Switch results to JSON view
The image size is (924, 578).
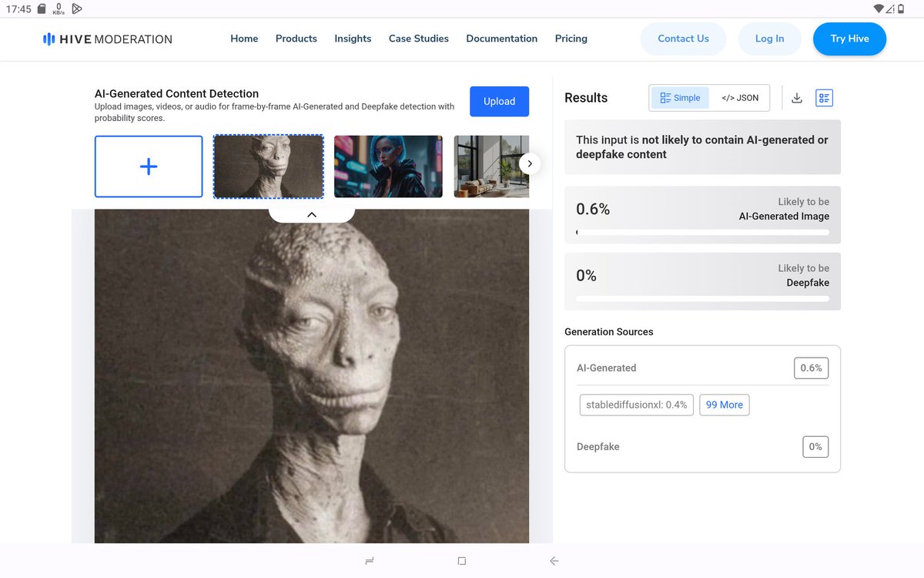pos(740,98)
